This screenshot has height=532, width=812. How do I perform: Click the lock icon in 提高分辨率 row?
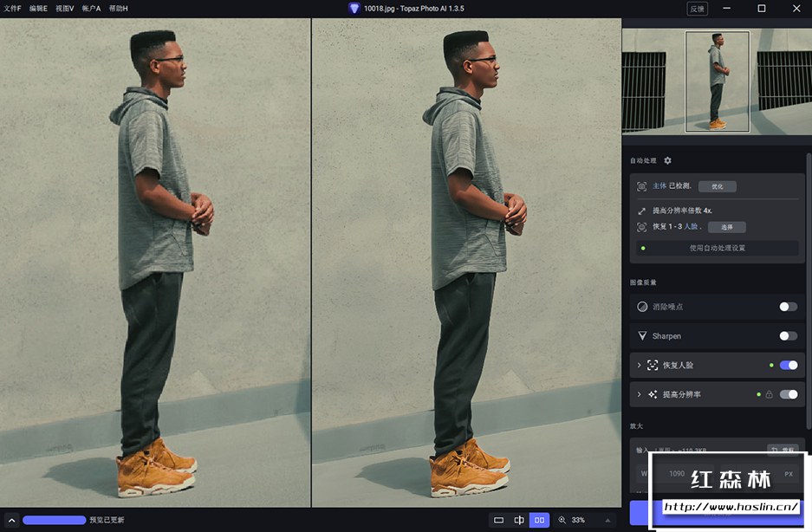pos(769,395)
